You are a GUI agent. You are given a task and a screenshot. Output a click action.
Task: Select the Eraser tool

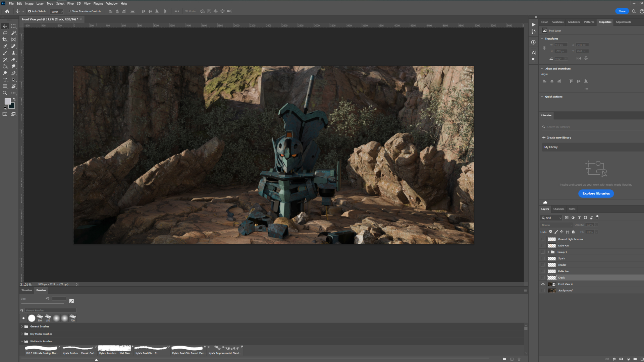point(13,60)
